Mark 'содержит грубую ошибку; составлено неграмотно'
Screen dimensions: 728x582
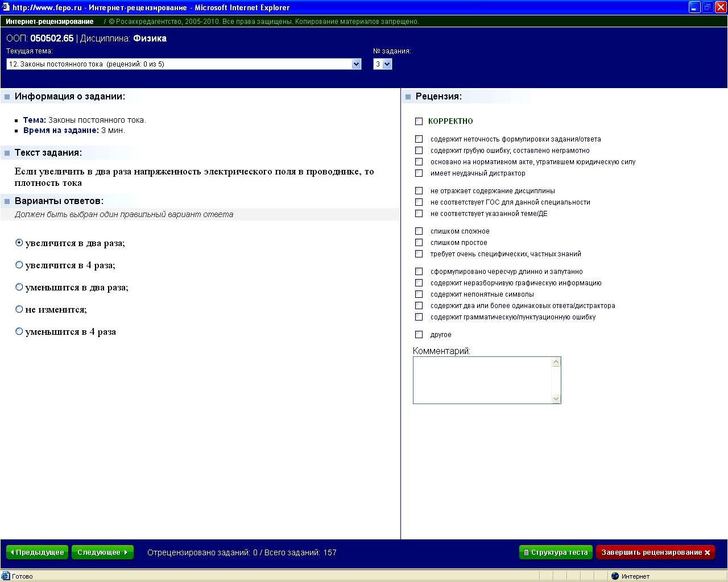pyautogui.click(x=419, y=150)
